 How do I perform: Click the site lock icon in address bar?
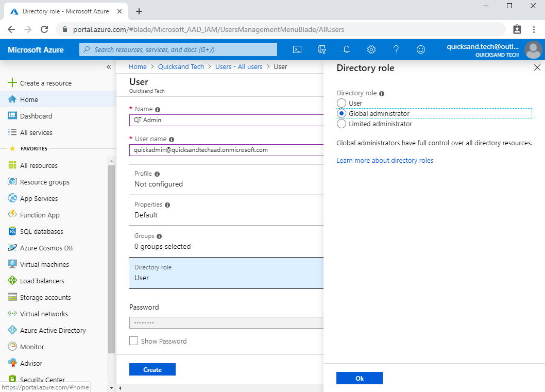click(x=65, y=29)
